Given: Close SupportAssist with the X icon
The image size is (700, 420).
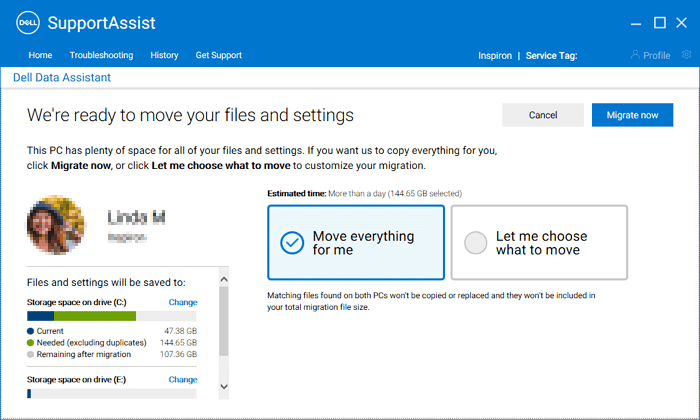Looking at the screenshot, I should click(x=684, y=23).
